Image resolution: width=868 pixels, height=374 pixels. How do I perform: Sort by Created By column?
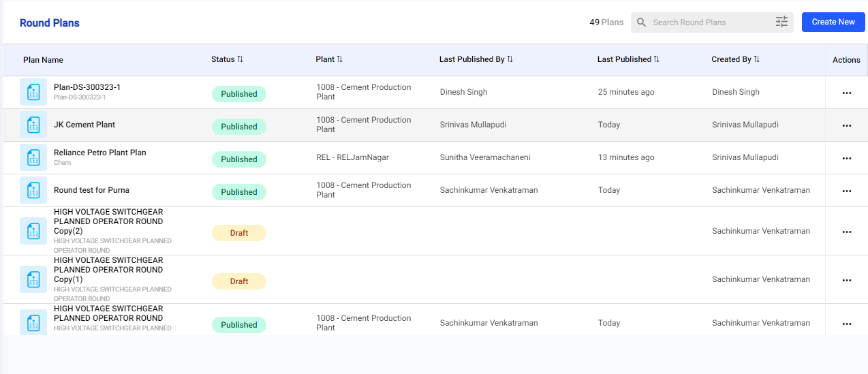click(756, 59)
